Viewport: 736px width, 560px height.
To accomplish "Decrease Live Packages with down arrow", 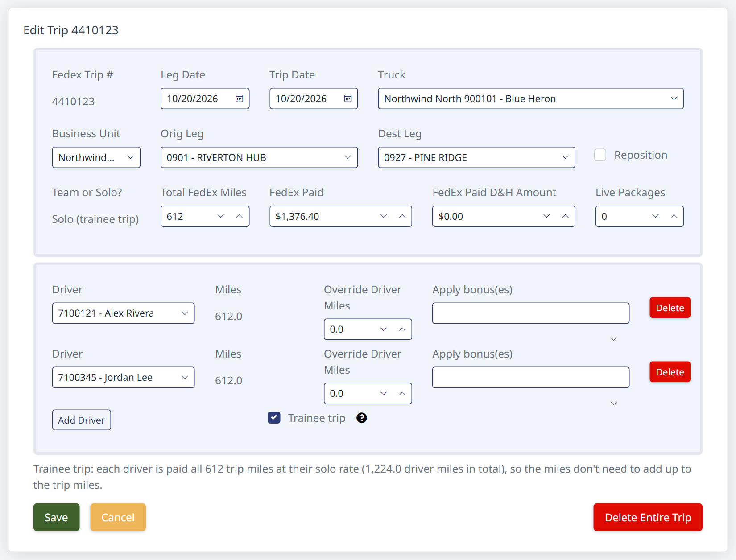I will coord(655,216).
